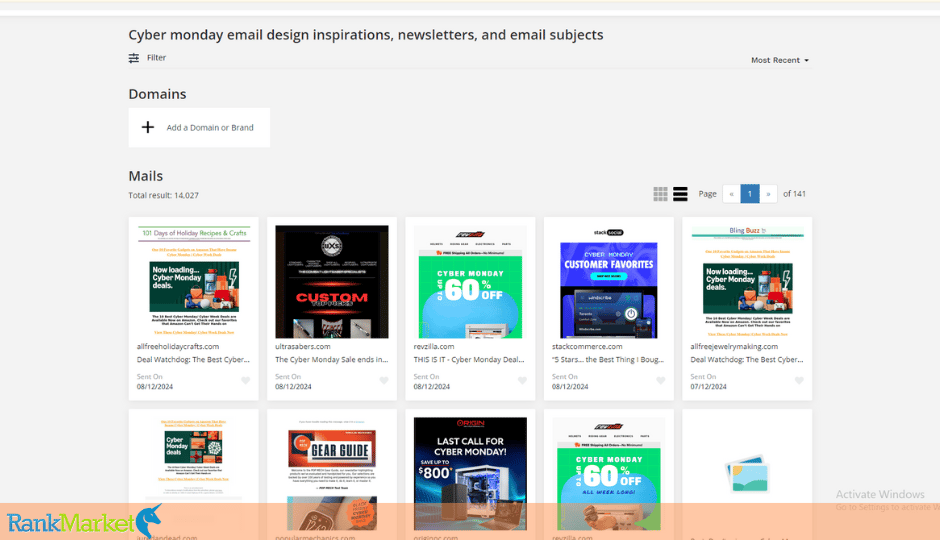940x540 pixels.
Task: Switch to grid view layout
Action: pyautogui.click(x=660, y=194)
